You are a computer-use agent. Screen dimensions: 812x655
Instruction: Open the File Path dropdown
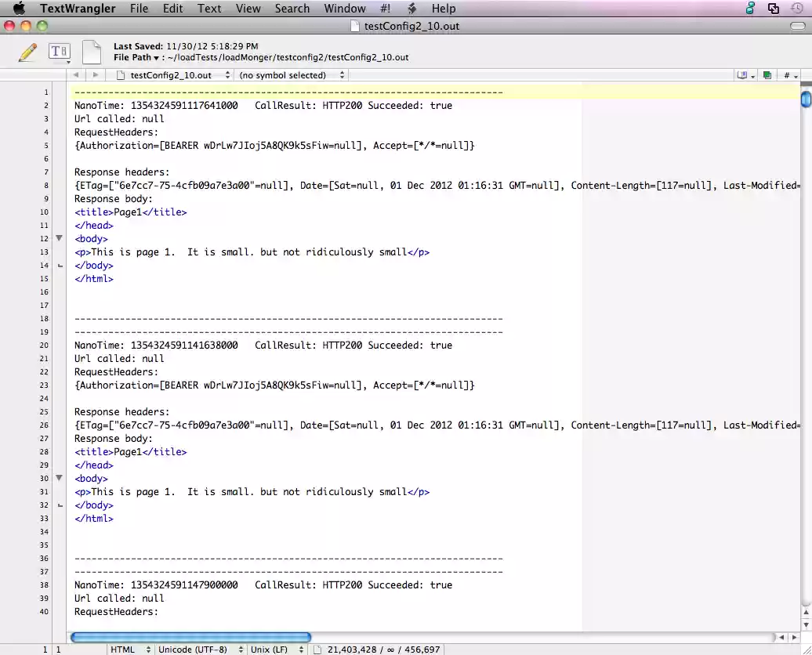point(136,57)
